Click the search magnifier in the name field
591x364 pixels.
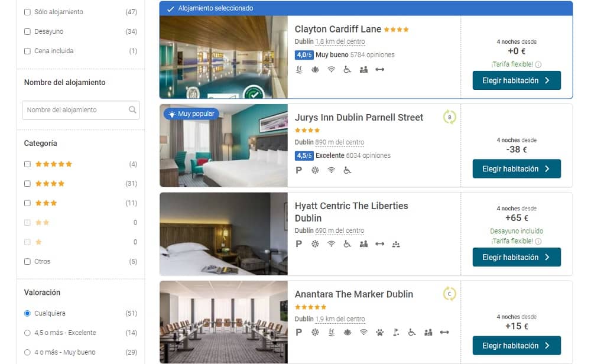132,110
